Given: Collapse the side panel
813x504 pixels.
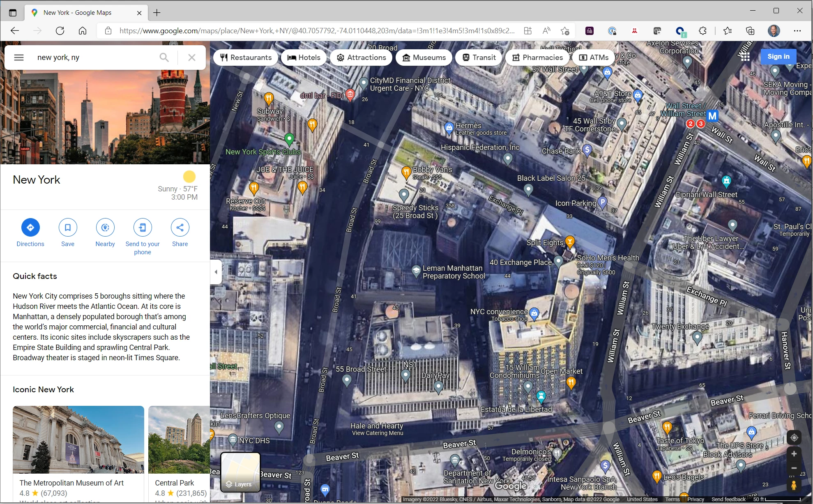Looking at the screenshot, I should [216, 272].
